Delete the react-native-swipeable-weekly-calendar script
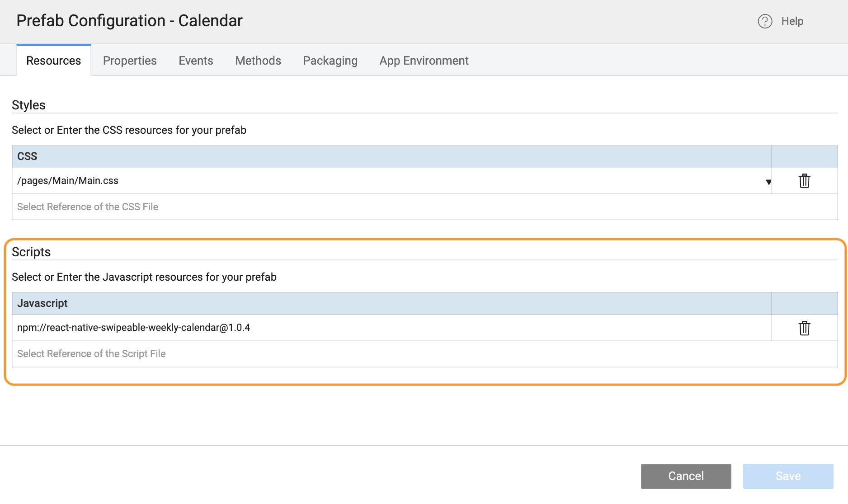The width and height of the screenshot is (848, 504). pos(804,328)
